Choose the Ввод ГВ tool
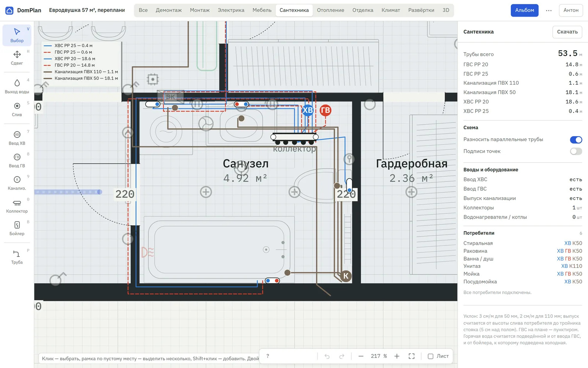Viewport: 588px width, 368px height. [17, 160]
